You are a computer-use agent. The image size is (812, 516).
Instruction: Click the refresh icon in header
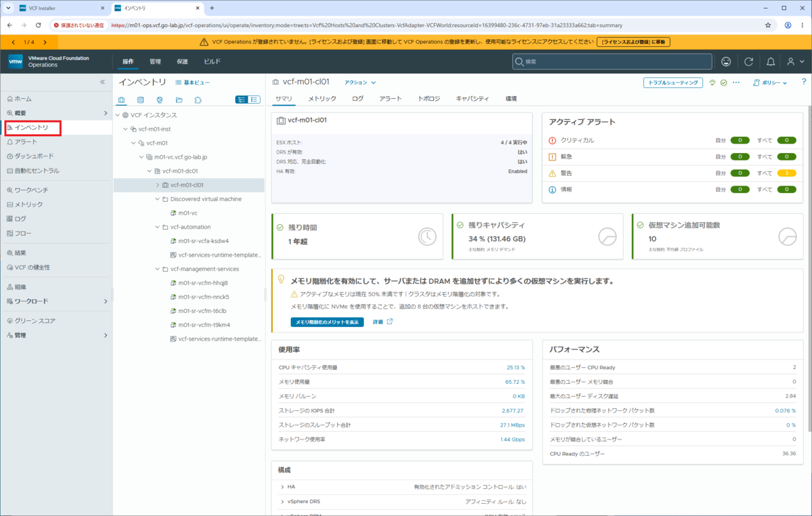(x=748, y=62)
